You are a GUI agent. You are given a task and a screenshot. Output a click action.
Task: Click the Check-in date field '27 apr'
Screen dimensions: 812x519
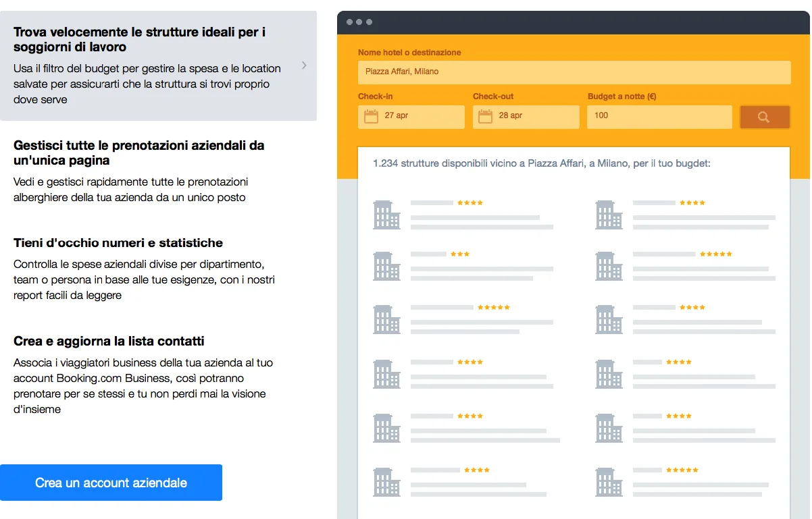tap(411, 117)
